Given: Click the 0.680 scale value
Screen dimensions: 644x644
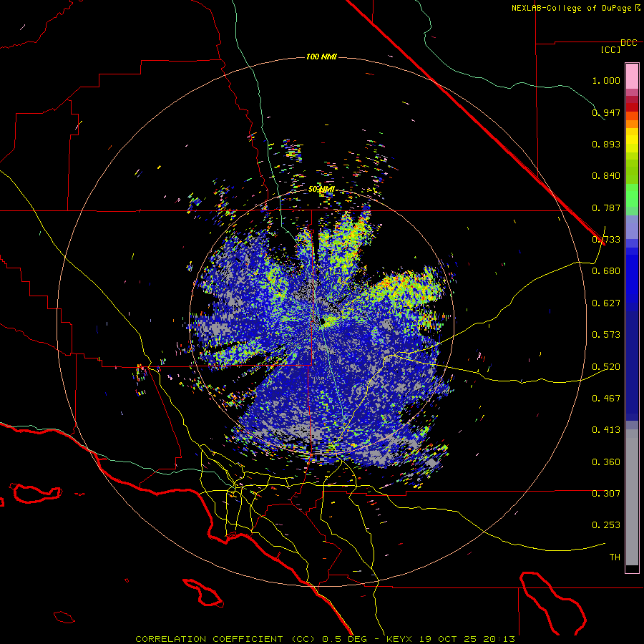Looking at the screenshot, I should [606, 271].
